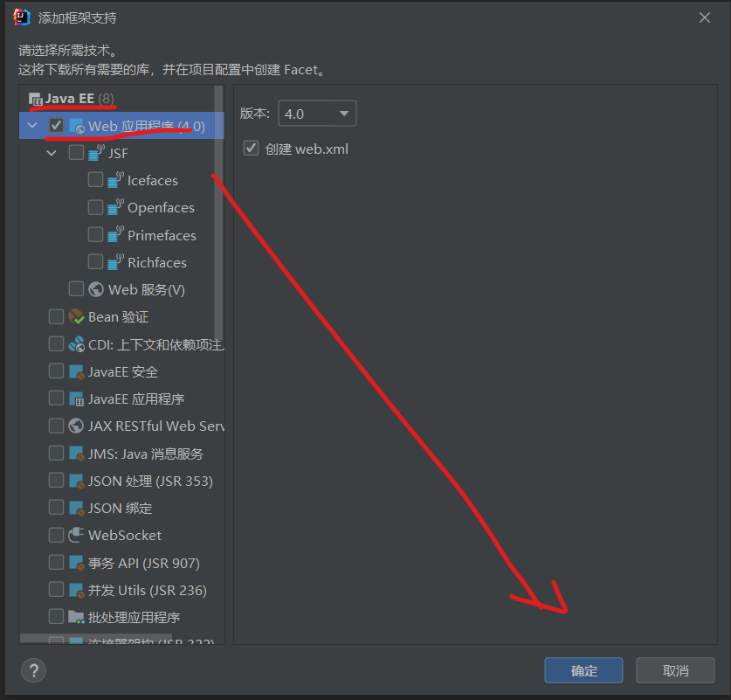Uncheck the Web 应用程序 (4.0) checkbox
This screenshot has height=700, width=731.
point(56,125)
